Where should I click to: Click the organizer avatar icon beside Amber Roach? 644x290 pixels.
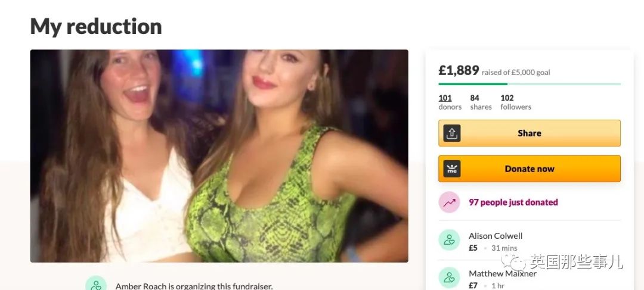[95, 284]
